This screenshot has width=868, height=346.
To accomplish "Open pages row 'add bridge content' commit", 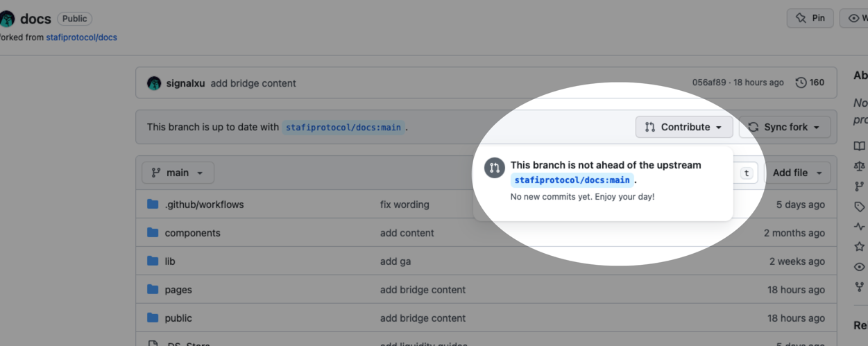I will click(x=423, y=290).
